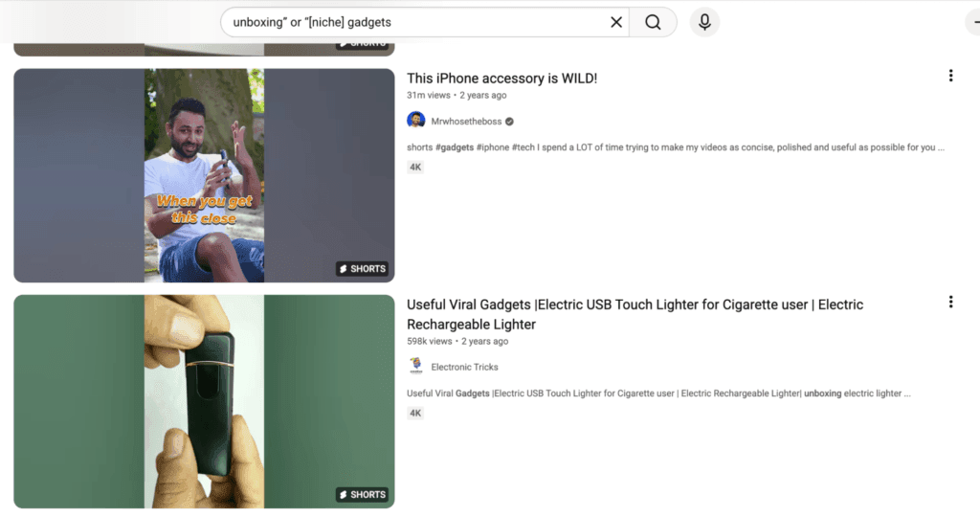This screenshot has width=980, height=517.
Task: Click the description mentioning 'unboxing electric lighter'
Action: coord(658,393)
